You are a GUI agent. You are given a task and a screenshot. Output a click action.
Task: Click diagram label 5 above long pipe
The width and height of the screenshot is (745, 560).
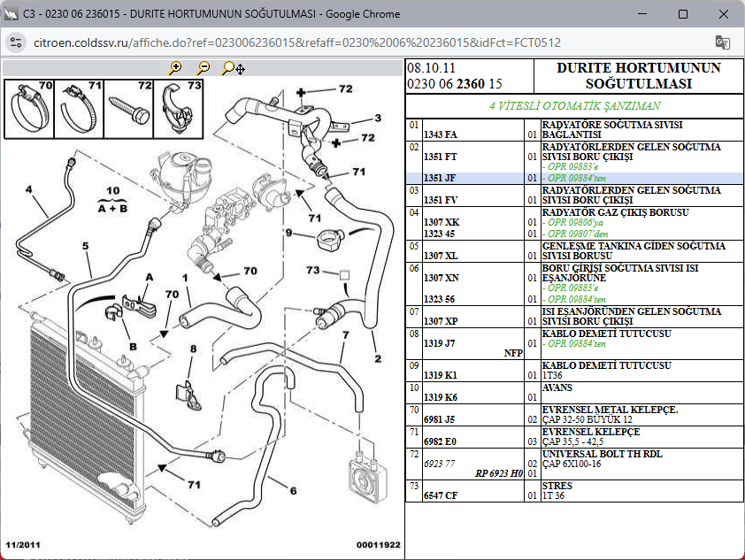(x=85, y=246)
